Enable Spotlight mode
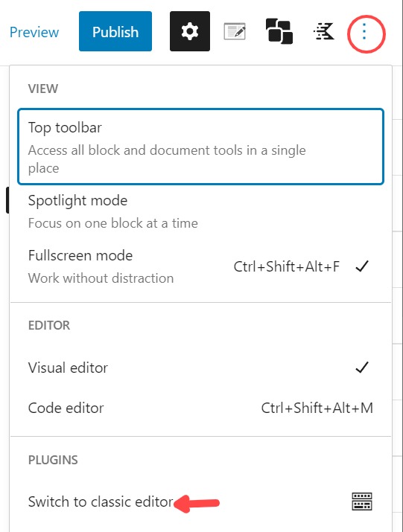This screenshot has width=403, height=532. (x=201, y=211)
